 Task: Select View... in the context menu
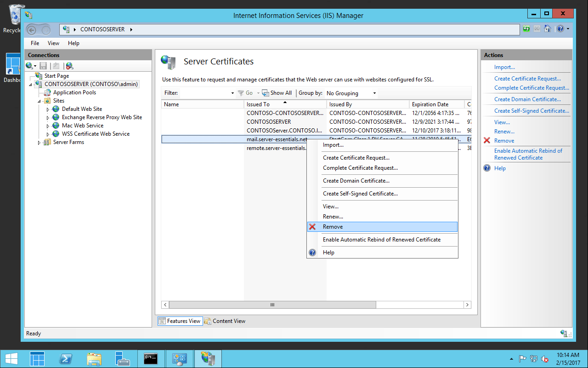(x=382, y=207)
